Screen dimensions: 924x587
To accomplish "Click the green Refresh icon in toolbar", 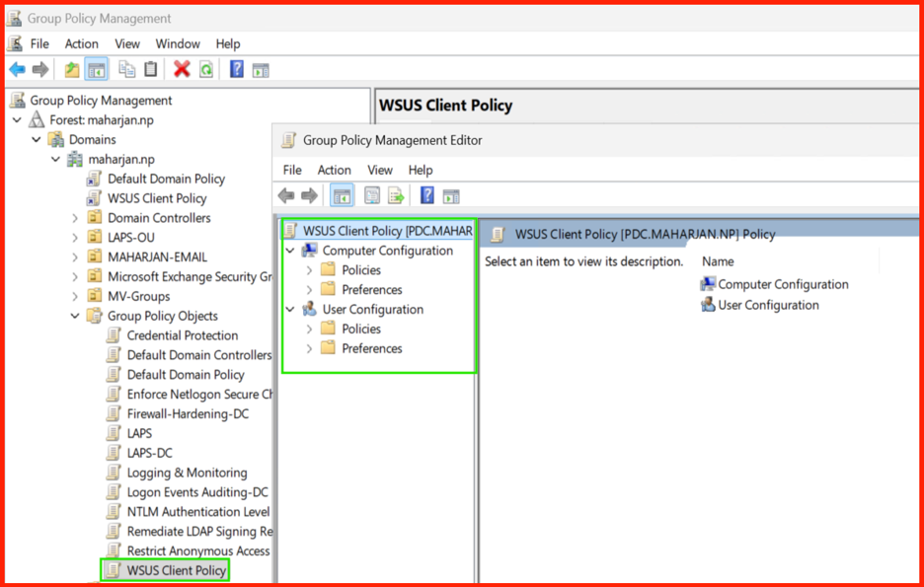I will coord(206,69).
